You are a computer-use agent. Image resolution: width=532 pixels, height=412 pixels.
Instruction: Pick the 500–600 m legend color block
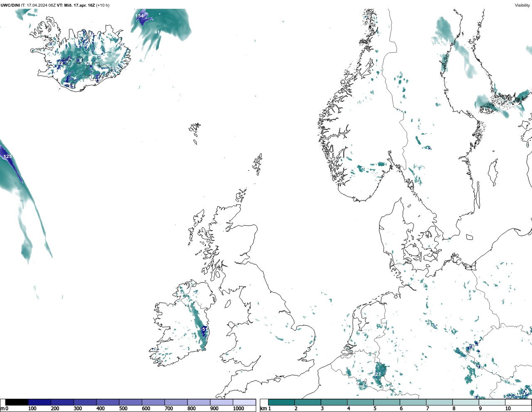click(131, 402)
